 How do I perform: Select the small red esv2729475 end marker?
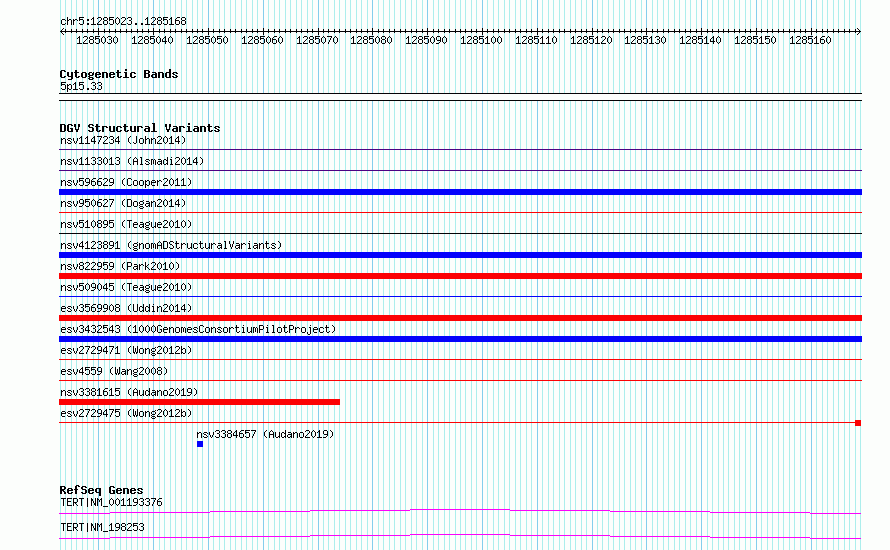(x=858, y=423)
